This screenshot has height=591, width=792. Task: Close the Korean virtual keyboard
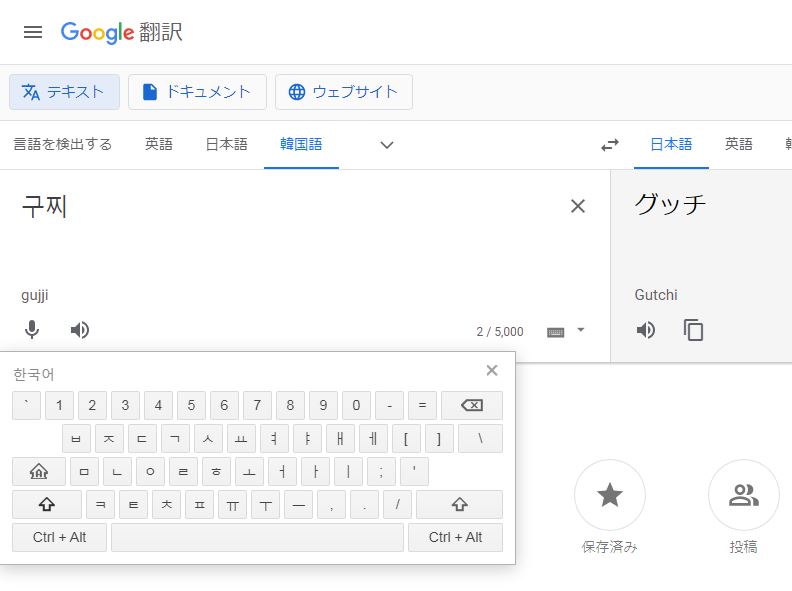click(492, 370)
